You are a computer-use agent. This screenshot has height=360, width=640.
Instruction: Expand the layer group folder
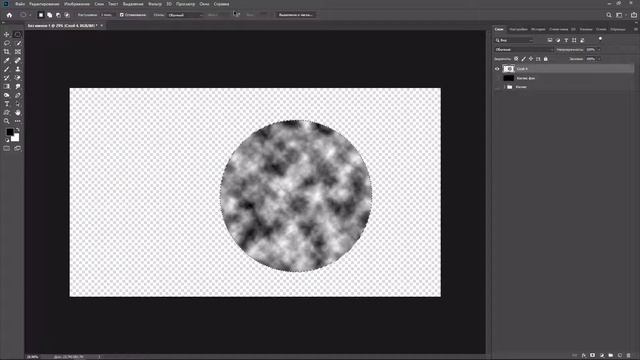click(504, 87)
